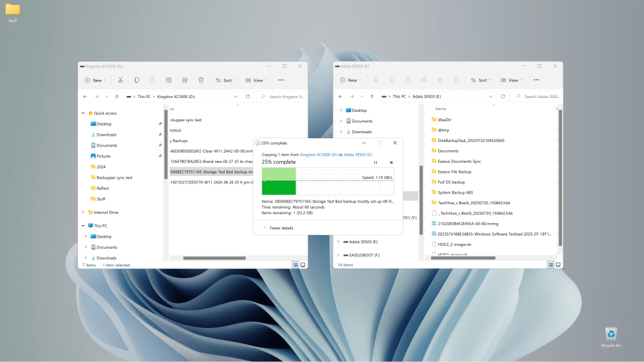The image size is (644, 362).
Task: Open the New menu in Kingston KC3000 window
Action: click(x=95, y=80)
